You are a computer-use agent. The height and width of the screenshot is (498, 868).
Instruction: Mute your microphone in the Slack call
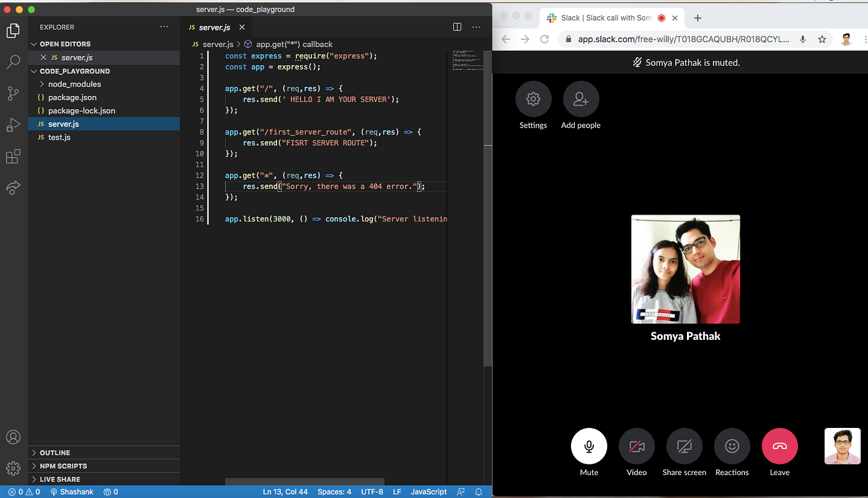tap(588, 446)
